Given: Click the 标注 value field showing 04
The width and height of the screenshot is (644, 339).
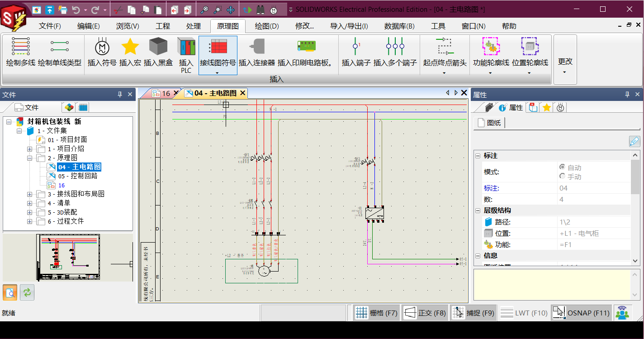Looking at the screenshot, I should (x=594, y=188).
